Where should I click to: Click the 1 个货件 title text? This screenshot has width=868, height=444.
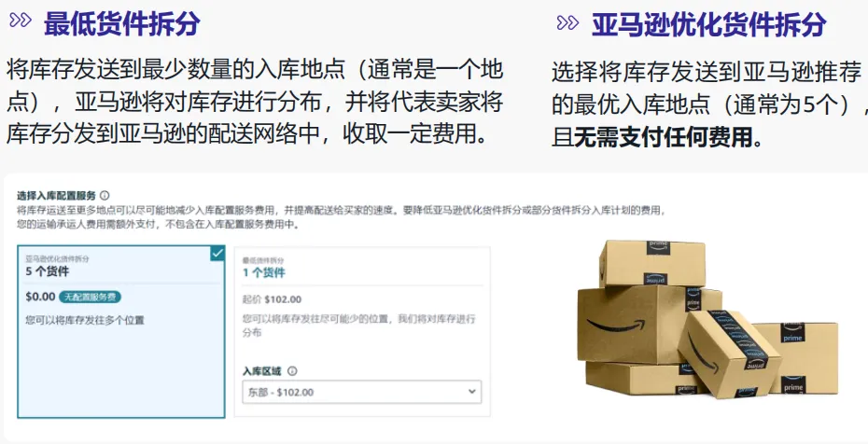264,272
